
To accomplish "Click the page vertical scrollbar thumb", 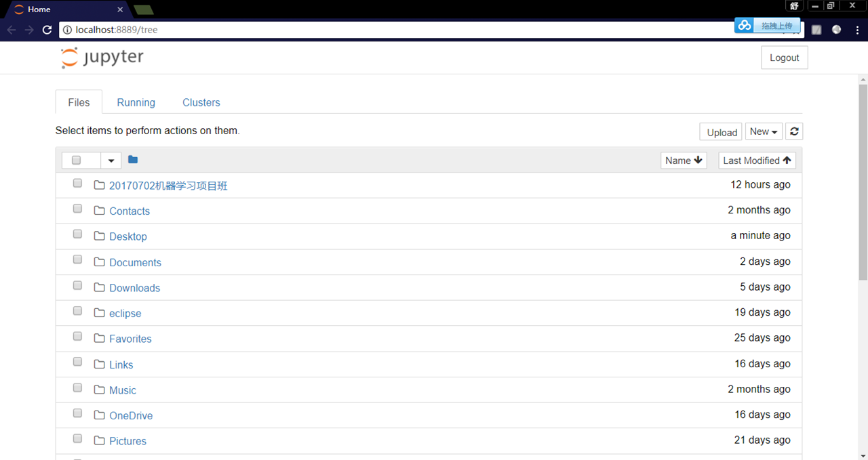I will (863, 182).
